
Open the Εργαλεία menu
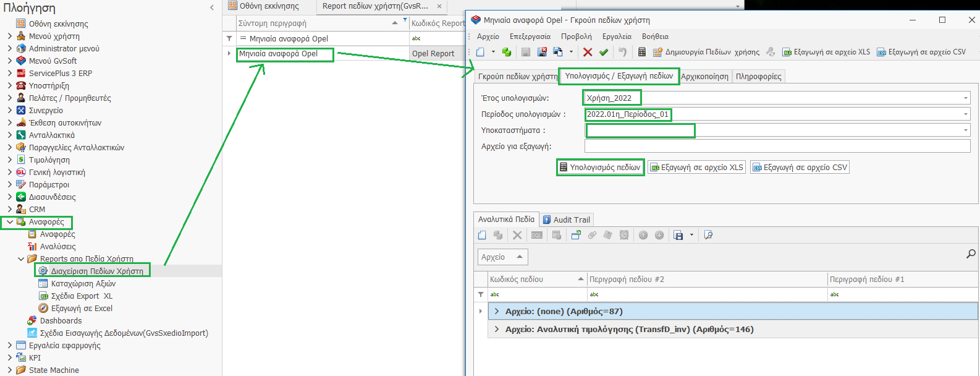coord(617,36)
